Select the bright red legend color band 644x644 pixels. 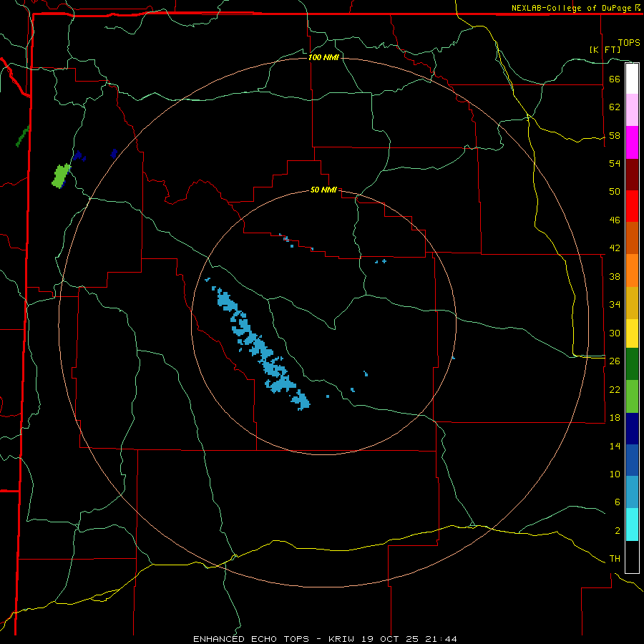632,206
